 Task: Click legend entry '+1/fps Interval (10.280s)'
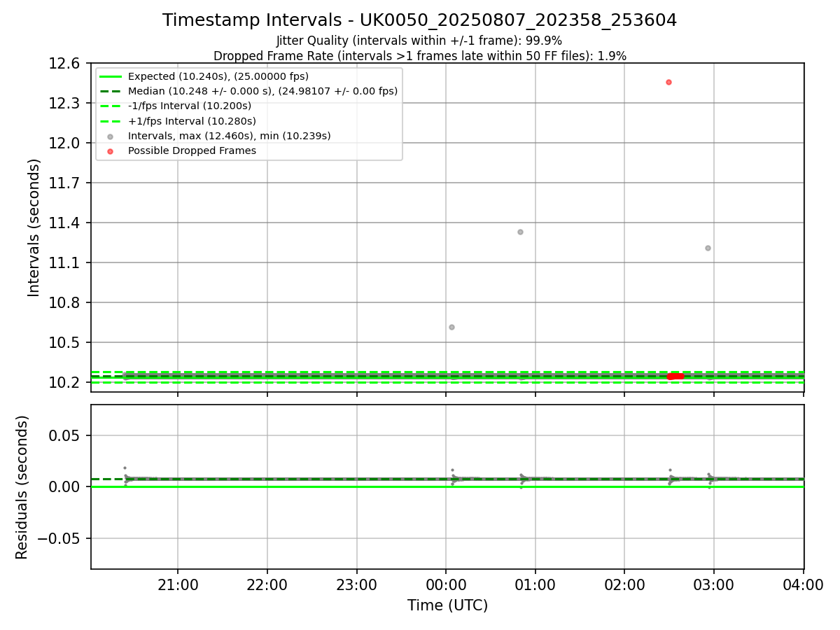click(x=192, y=121)
